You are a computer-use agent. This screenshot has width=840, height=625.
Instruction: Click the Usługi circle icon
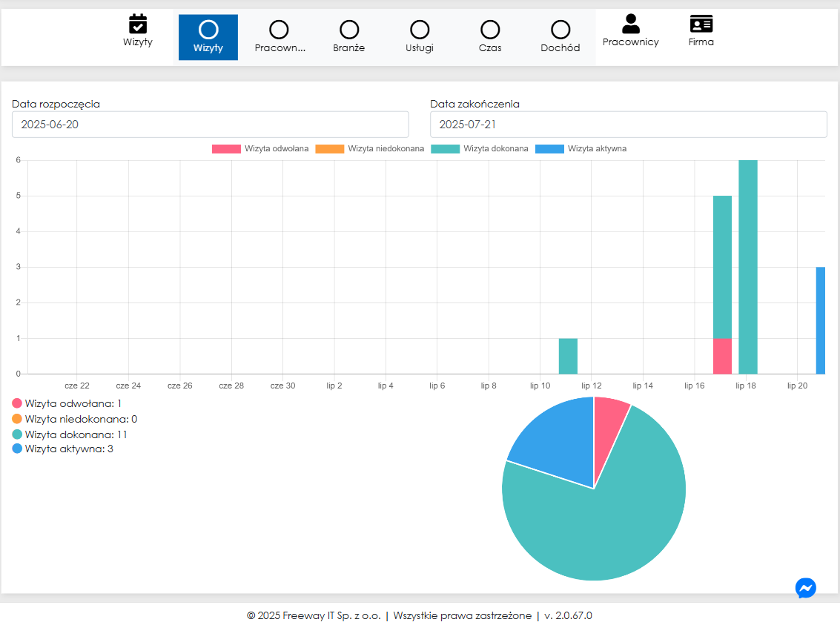(420, 30)
